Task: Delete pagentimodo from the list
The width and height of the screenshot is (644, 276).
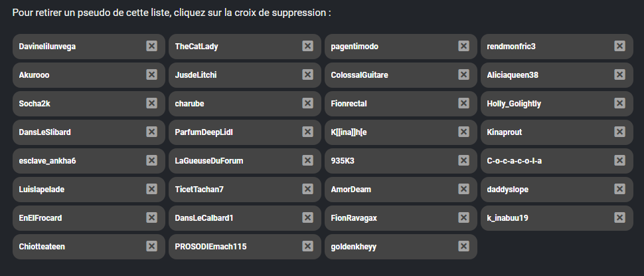Action: 463,46
